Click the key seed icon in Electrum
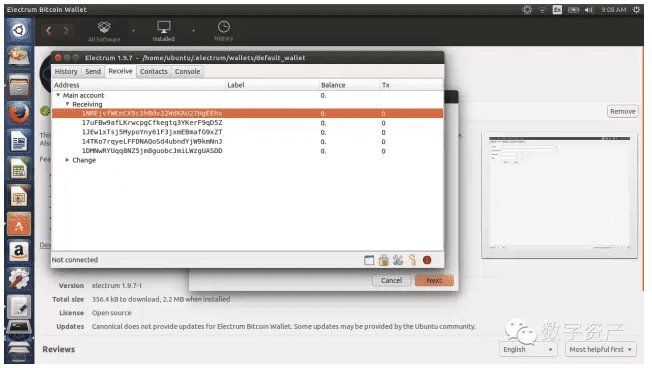The width and height of the screenshot is (652, 368). click(412, 260)
